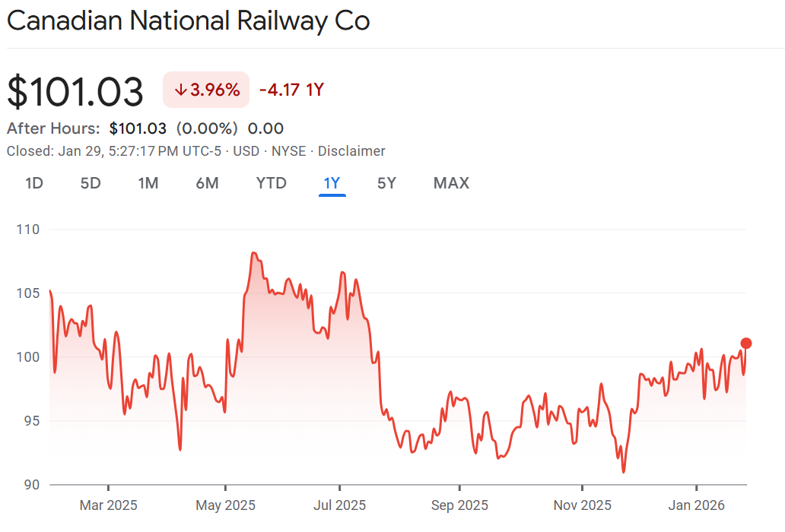Click the red endpoint dot on chart

746,343
